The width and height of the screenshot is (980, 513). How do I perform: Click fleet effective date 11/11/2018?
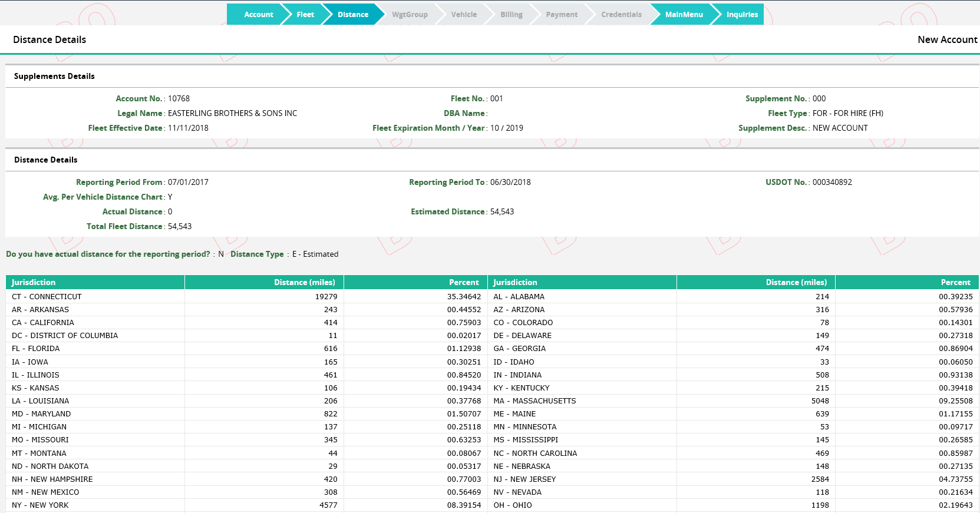click(x=188, y=128)
